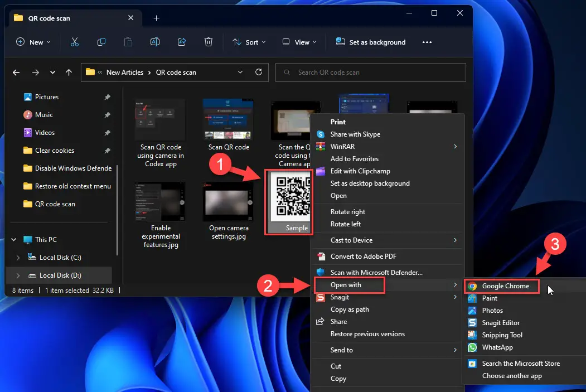Expand Local Disk (D:) tree node
The height and width of the screenshot is (392, 586).
(18, 275)
